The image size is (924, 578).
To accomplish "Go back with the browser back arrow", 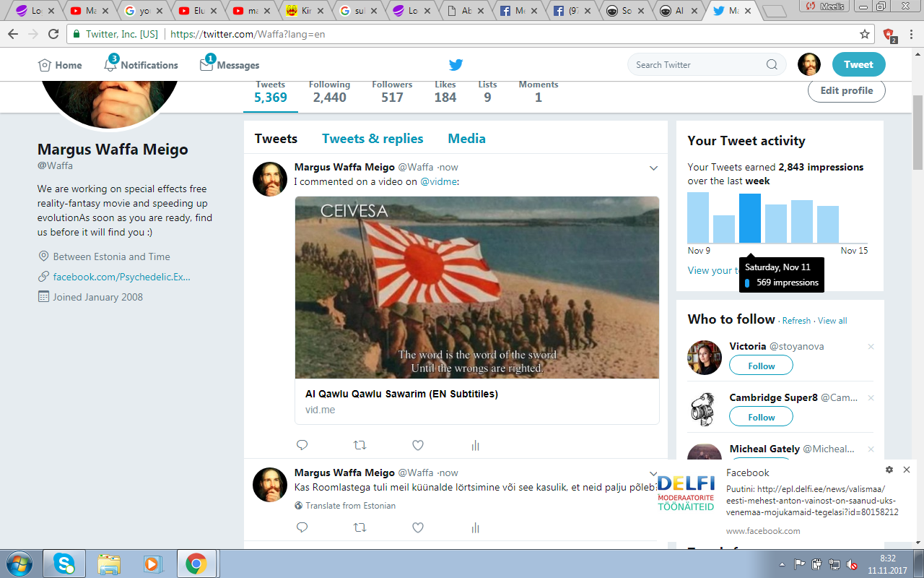I will click(13, 34).
